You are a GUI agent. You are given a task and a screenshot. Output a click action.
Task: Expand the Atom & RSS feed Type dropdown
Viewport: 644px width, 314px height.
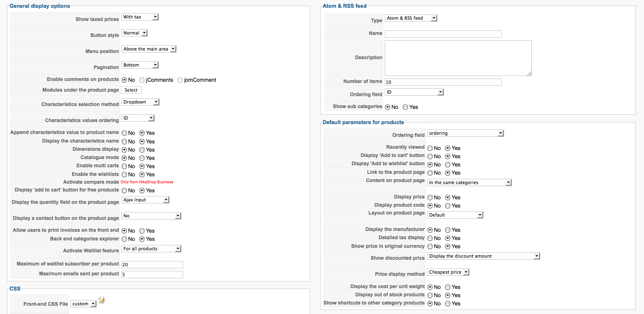tap(411, 18)
